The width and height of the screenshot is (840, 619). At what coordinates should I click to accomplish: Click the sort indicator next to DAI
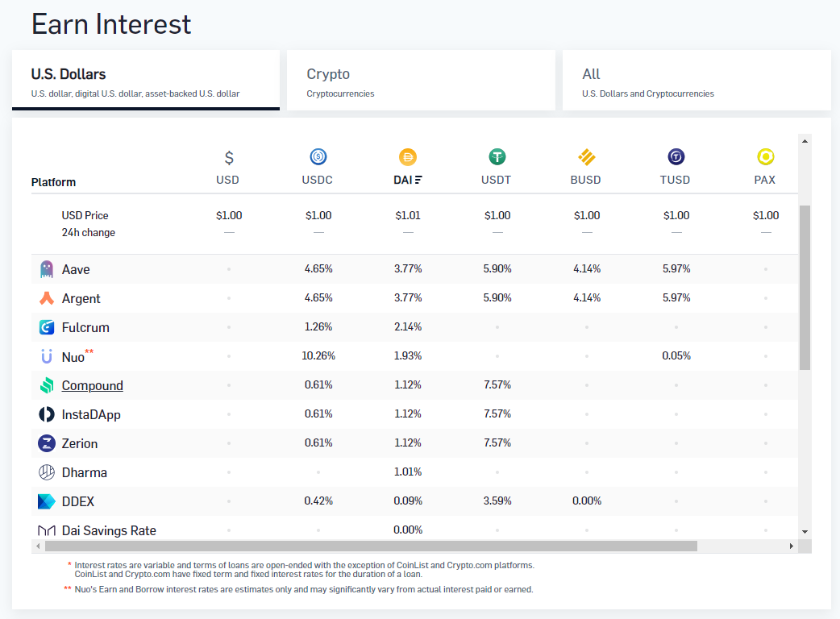[x=418, y=180]
